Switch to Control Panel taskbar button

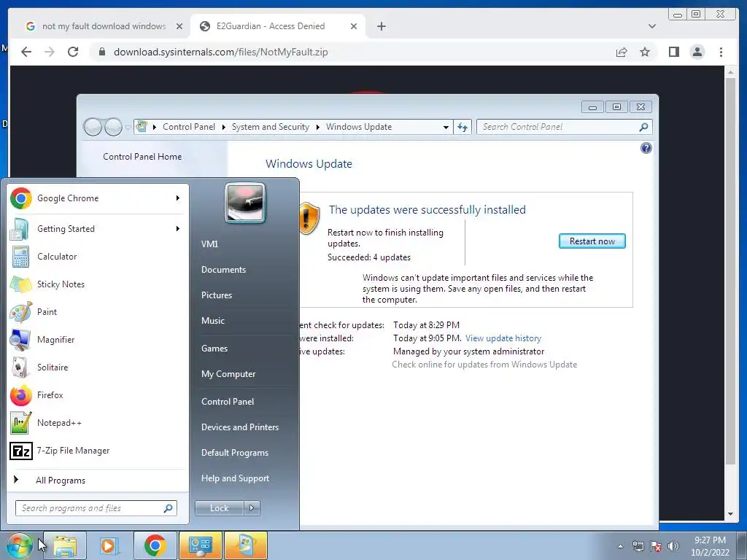(x=201, y=545)
